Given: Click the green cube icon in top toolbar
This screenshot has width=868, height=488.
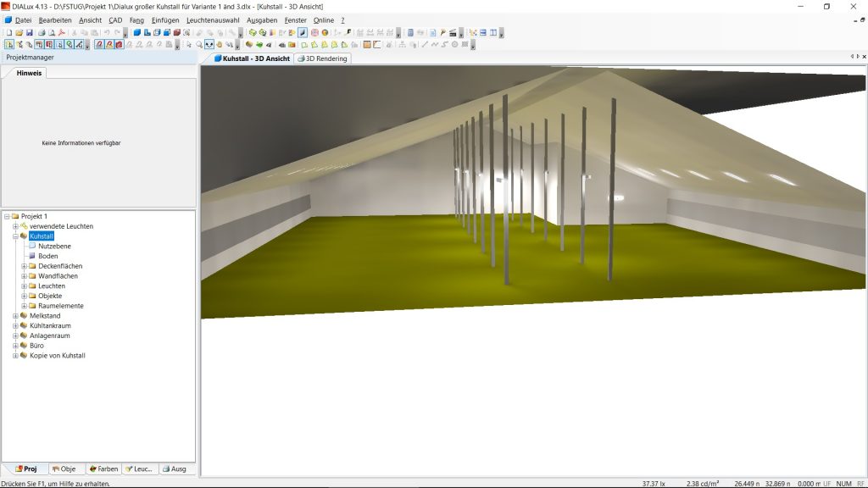Looking at the screenshot, I should (253, 33).
